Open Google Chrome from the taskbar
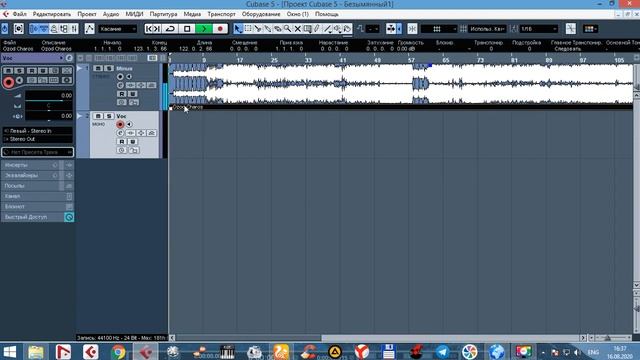The width and height of the screenshot is (640, 360). pyautogui.click(x=118, y=352)
